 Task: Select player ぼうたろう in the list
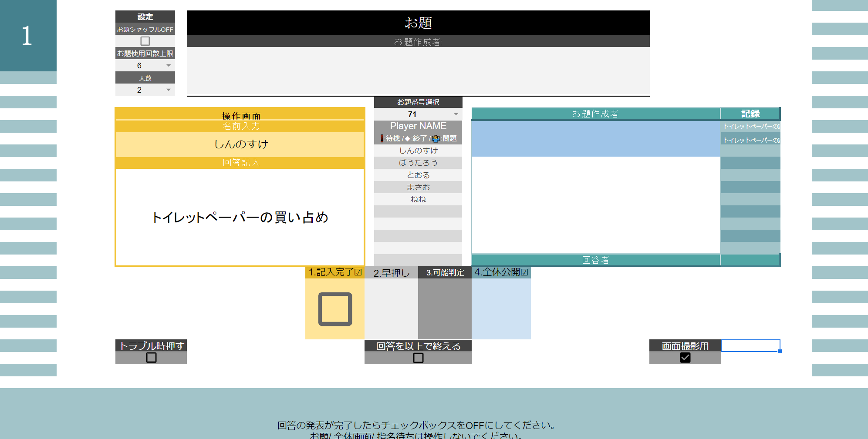click(x=418, y=163)
